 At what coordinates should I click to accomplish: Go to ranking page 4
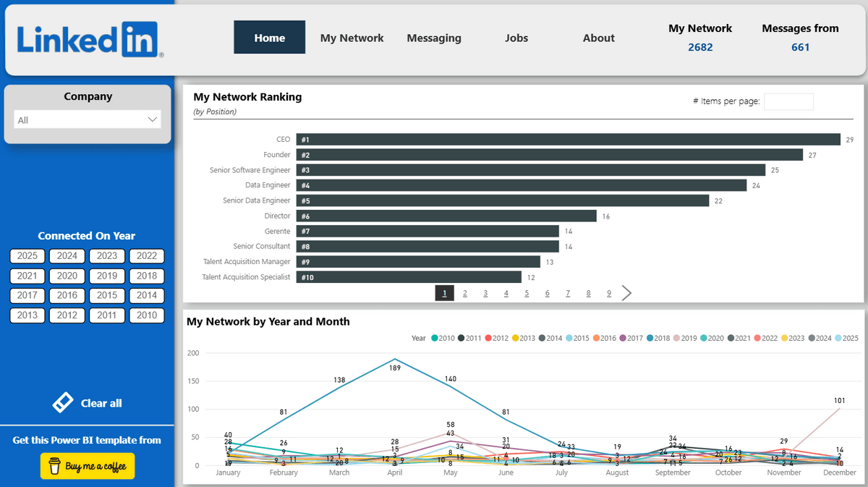pos(506,293)
